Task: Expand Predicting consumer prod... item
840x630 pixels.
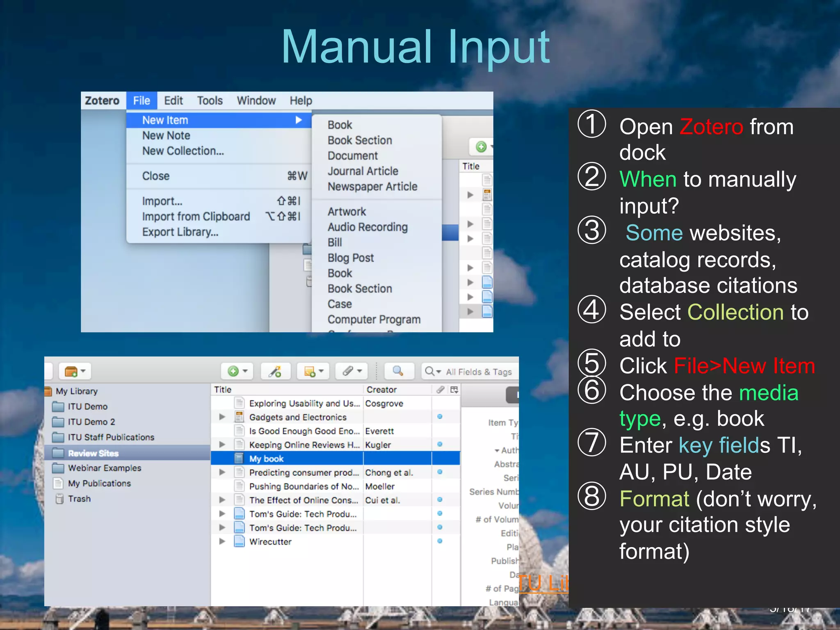Action: [x=222, y=472]
